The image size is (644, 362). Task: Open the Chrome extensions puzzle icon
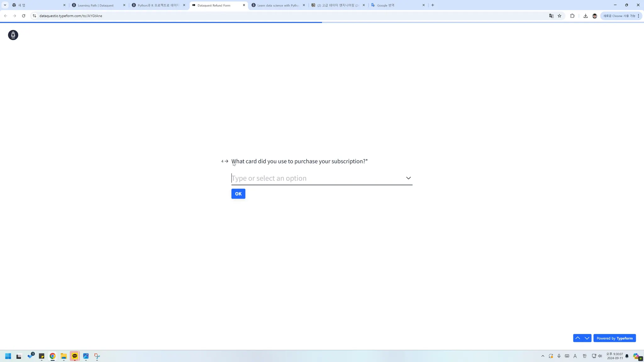pyautogui.click(x=572, y=16)
